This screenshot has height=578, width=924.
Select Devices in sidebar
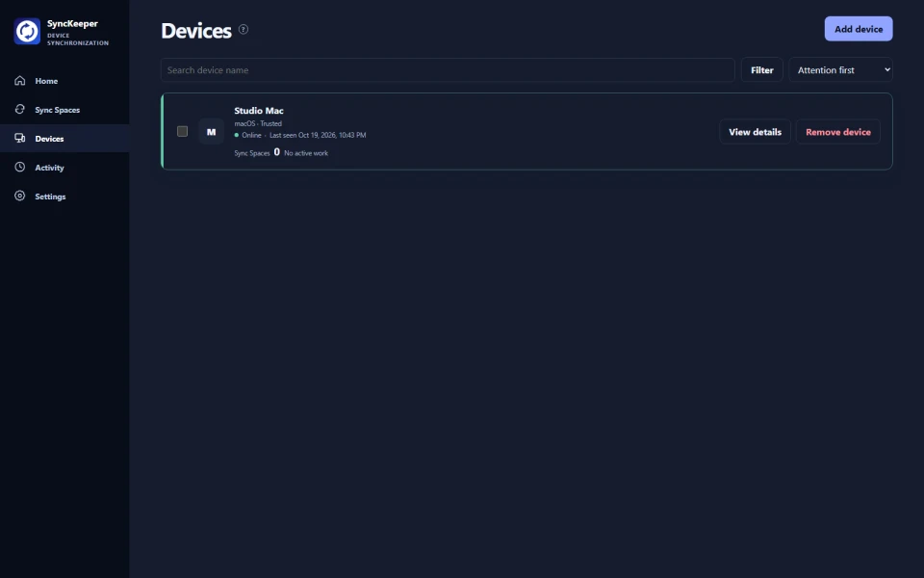pos(64,139)
